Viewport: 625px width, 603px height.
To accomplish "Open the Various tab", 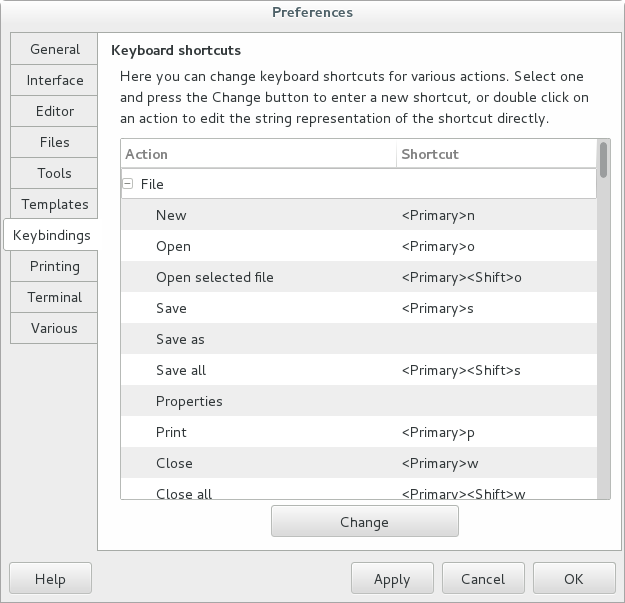I will [54, 328].
